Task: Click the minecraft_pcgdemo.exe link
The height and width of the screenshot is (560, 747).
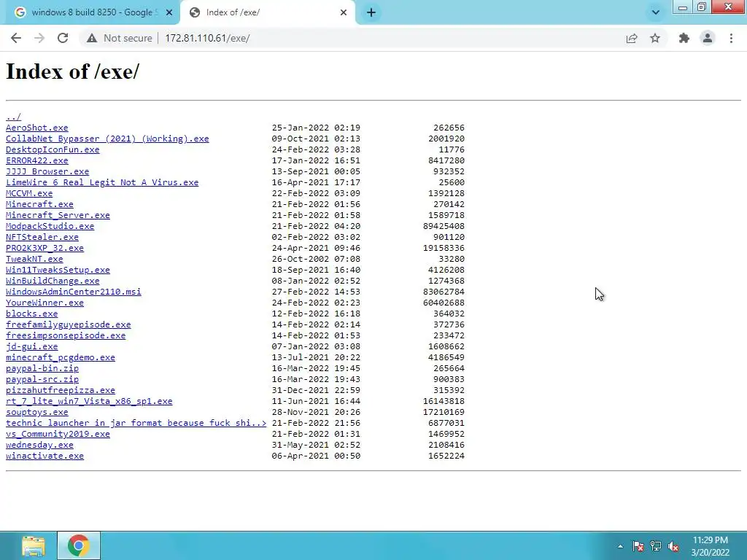Action: (x=61, y=357)
